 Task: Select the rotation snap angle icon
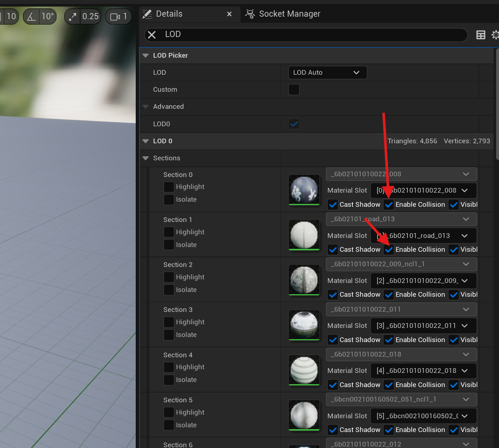[31, 16]
